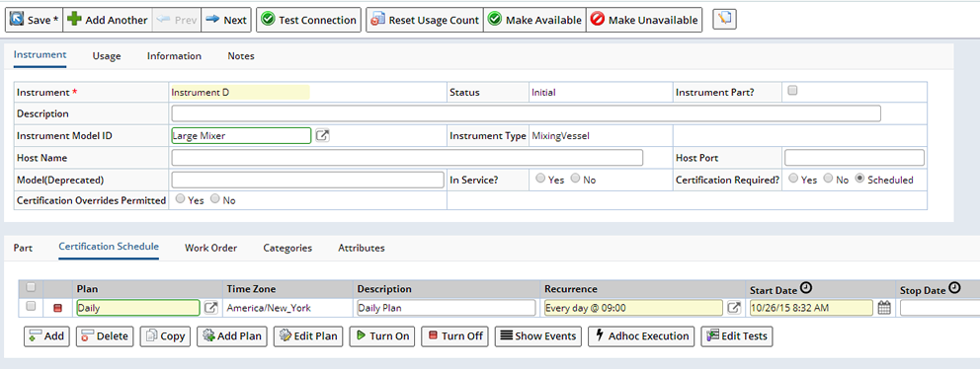Select No for Certification Required?

(828, 179)
